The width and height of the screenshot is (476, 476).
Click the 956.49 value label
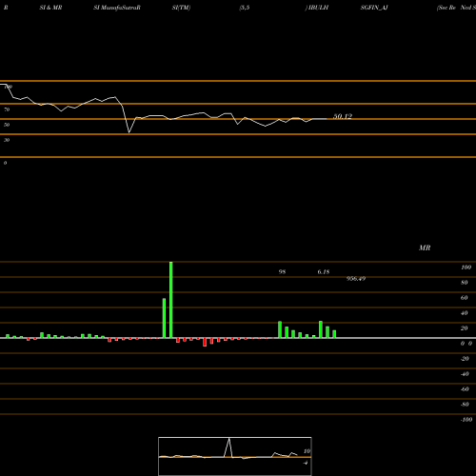click(356, 279)
